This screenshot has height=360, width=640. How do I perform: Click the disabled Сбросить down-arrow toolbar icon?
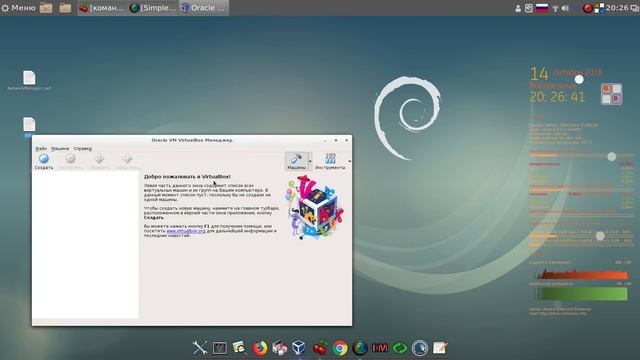point(99,158)
